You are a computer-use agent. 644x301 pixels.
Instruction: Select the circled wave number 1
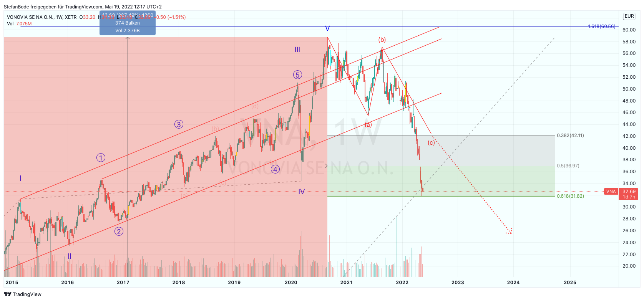[x=101, y=158]
